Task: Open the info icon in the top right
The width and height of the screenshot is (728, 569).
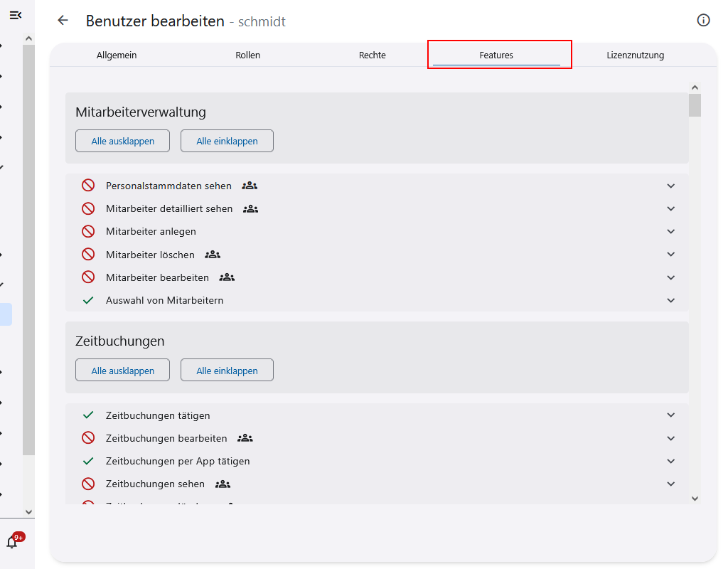Action: point(703,21)
